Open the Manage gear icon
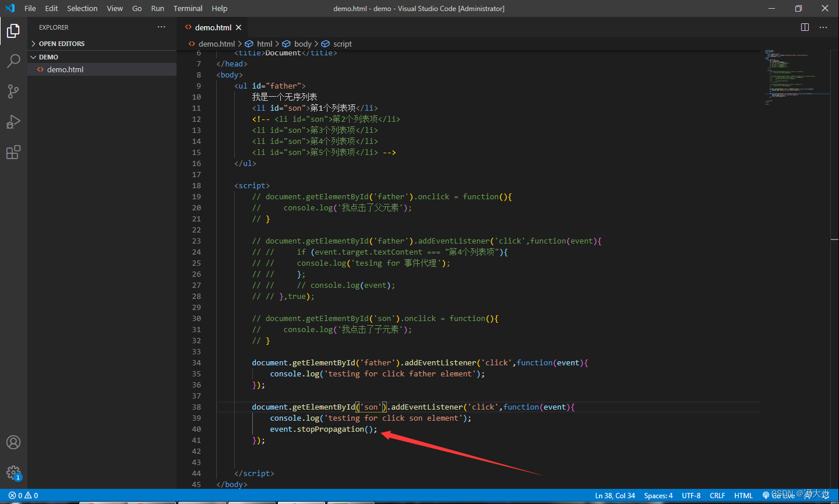 (x=13, y=473)
